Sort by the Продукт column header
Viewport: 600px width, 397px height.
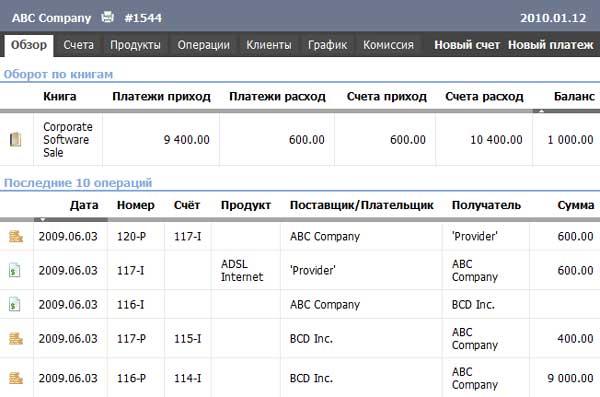pos(246,205)
